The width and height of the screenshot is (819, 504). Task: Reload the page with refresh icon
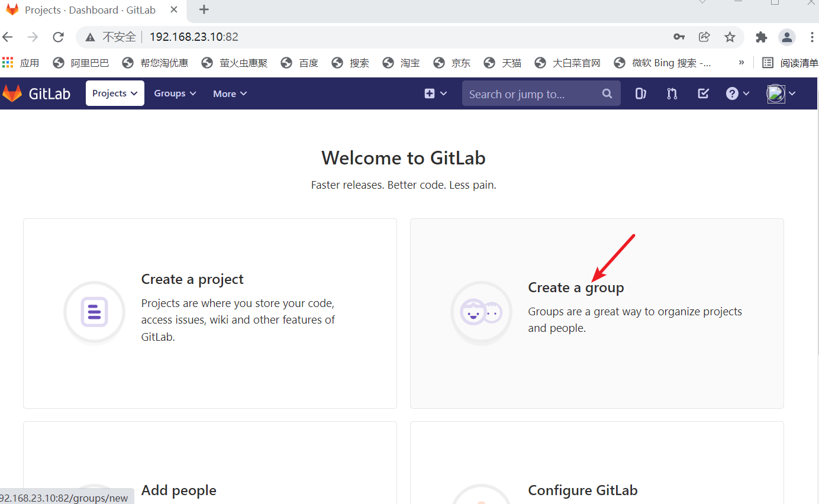[58, 37]
